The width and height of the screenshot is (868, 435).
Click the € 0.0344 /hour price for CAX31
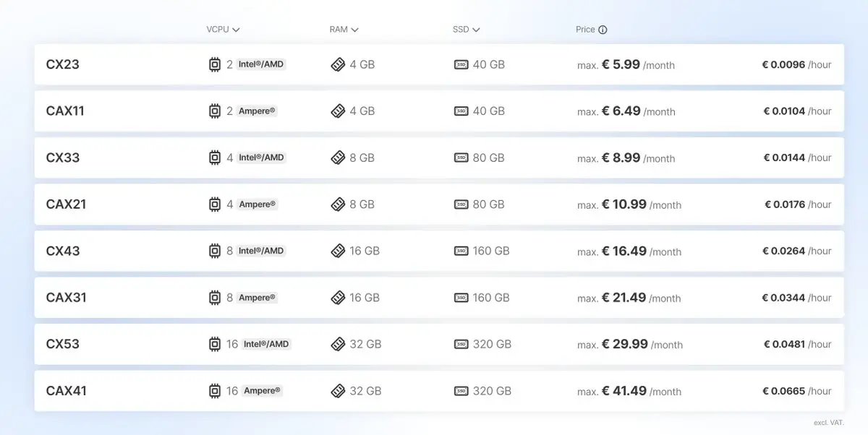coord(796,298)
